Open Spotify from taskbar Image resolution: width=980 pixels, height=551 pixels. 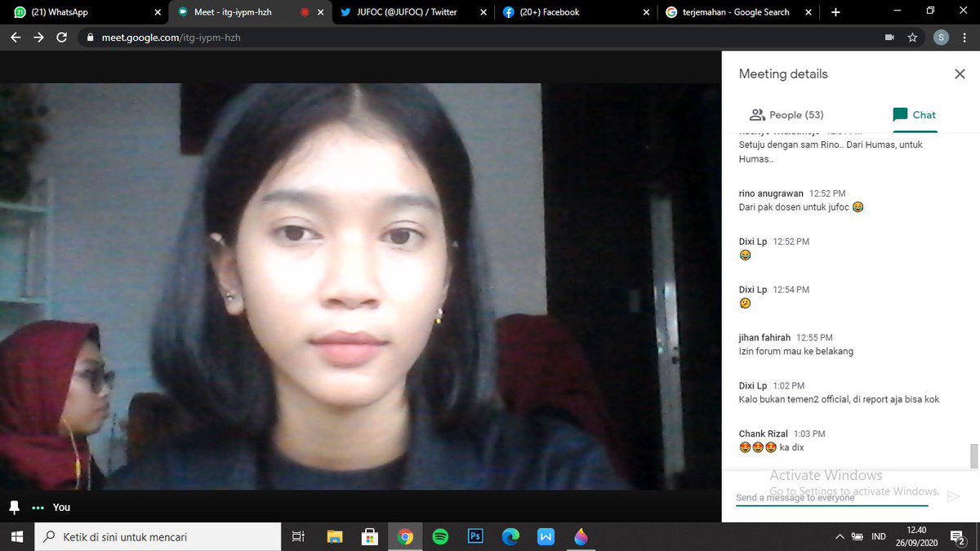440,537
